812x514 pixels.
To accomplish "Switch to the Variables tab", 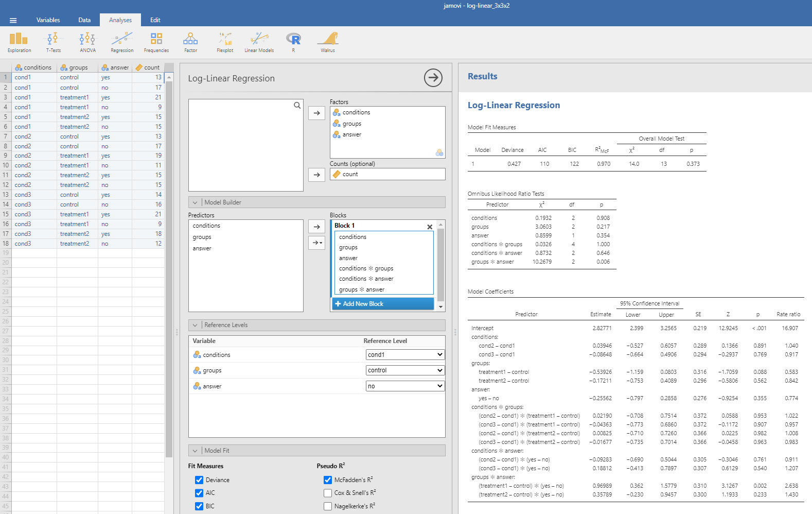I will coord(48,20).
